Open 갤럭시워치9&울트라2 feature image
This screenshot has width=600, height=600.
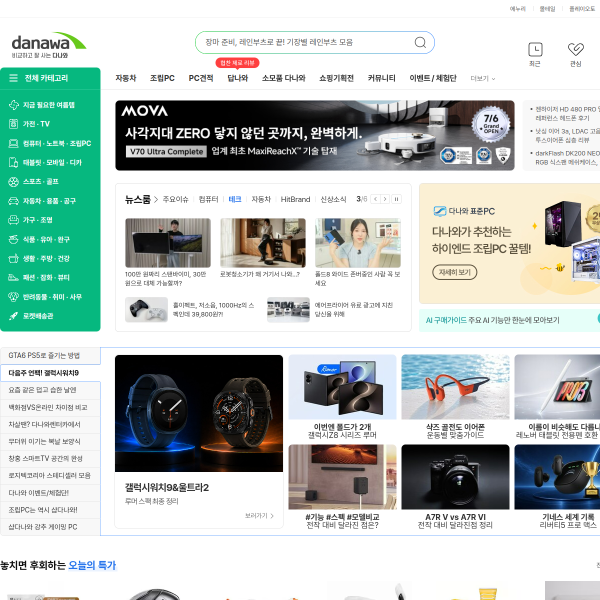coord(199,413)
